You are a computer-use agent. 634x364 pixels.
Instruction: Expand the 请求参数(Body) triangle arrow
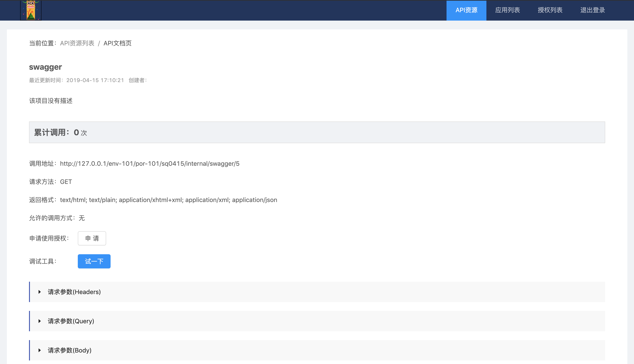click(39, 350)
